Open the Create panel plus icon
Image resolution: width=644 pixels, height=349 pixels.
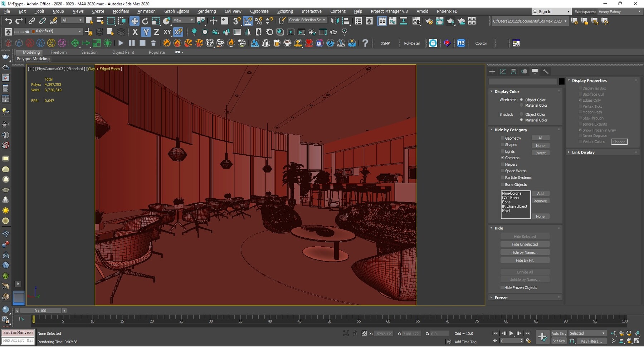tap(492, 71)
